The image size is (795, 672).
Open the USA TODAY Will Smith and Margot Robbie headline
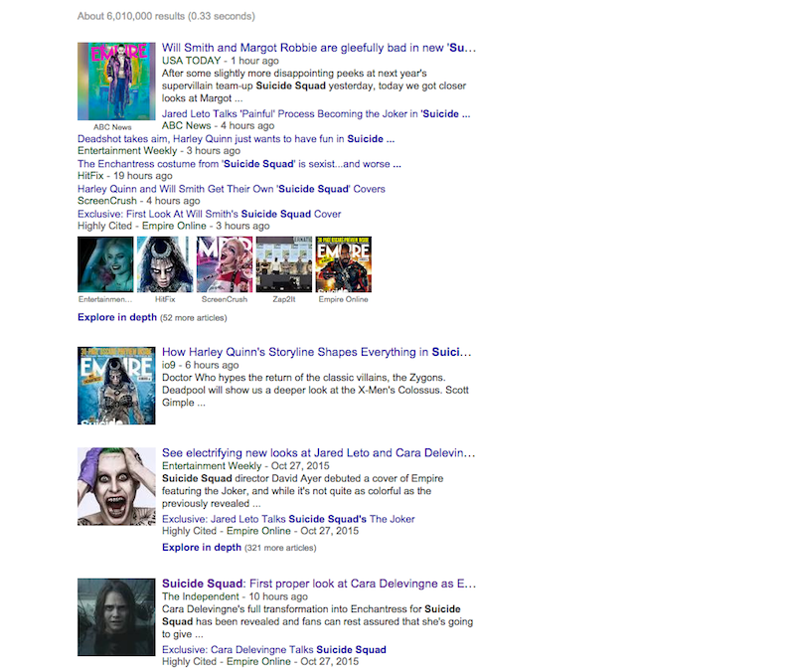[319, 48]
